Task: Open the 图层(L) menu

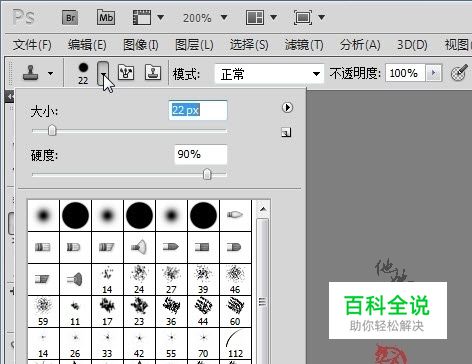Action: tap(194, 45)
